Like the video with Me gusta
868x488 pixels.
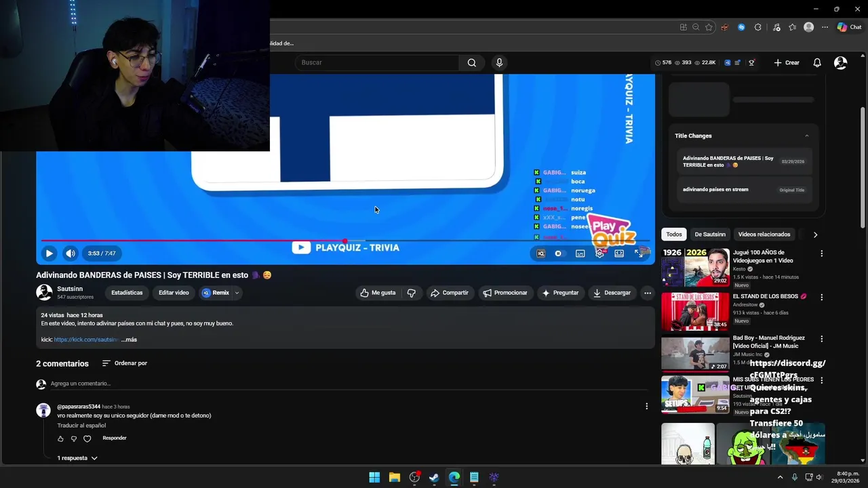point(378,293)
